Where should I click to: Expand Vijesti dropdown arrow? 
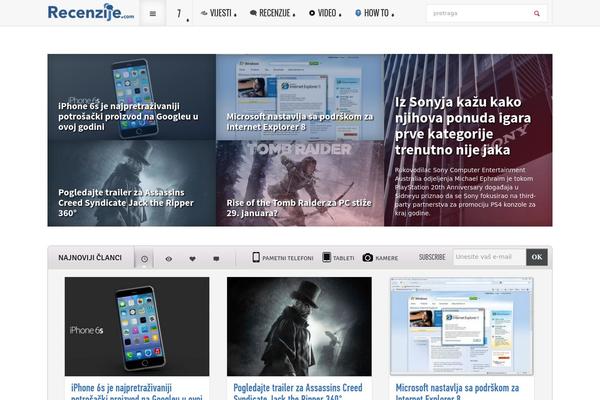[x=235, y=16]
